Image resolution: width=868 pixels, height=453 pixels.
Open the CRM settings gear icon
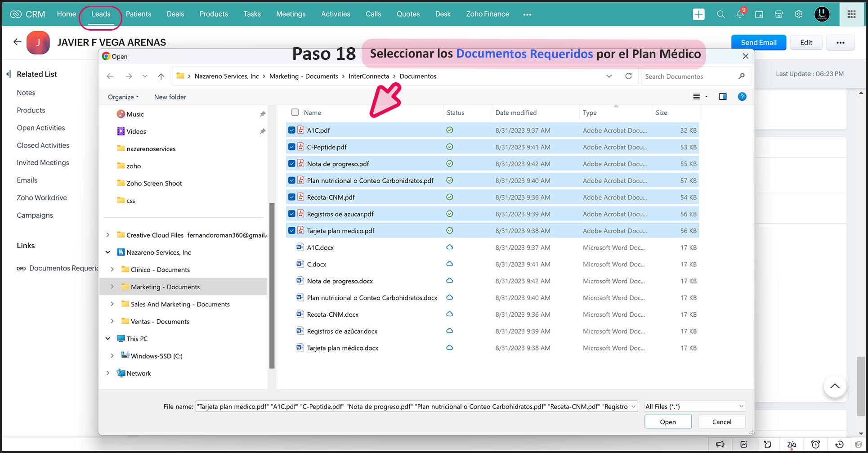[x=799, y=14]
